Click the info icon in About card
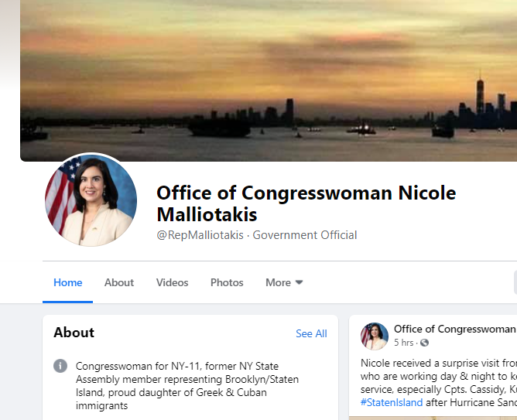This screenshot has height=420, width=517. pos(60,366)
